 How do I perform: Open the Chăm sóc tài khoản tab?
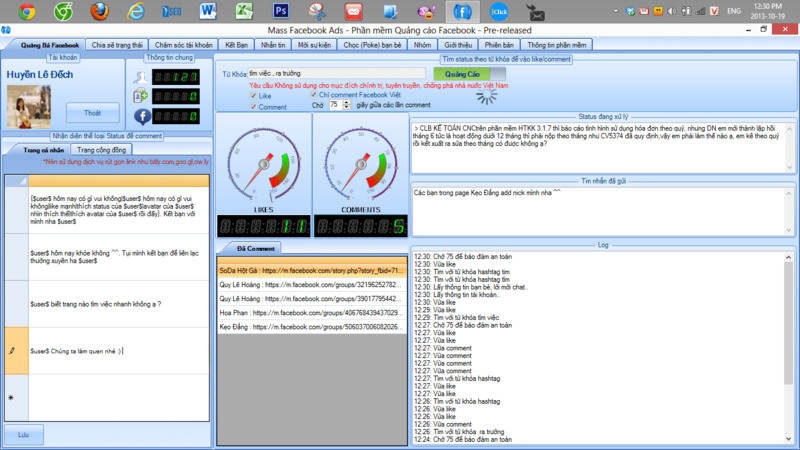point(184,45)
